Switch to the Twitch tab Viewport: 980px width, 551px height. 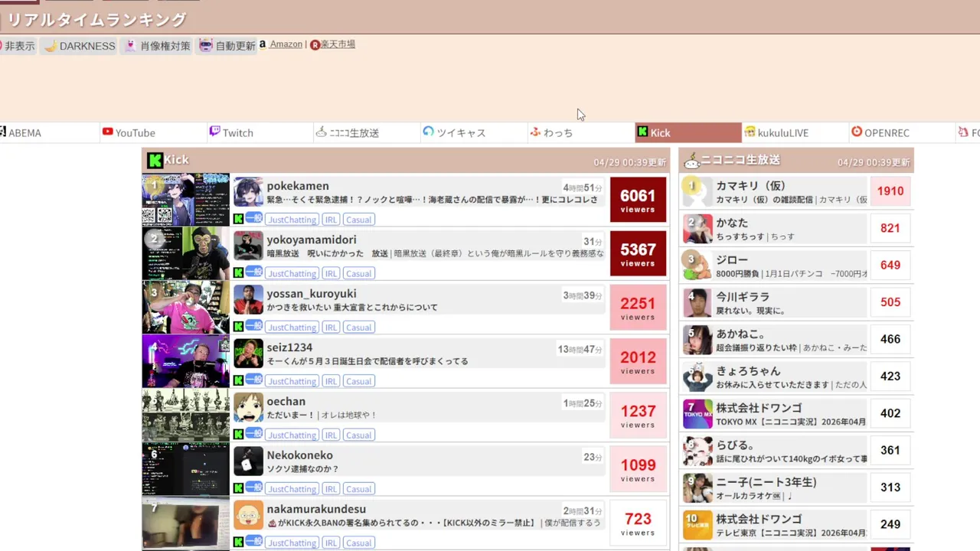click(x=260, y=132)
